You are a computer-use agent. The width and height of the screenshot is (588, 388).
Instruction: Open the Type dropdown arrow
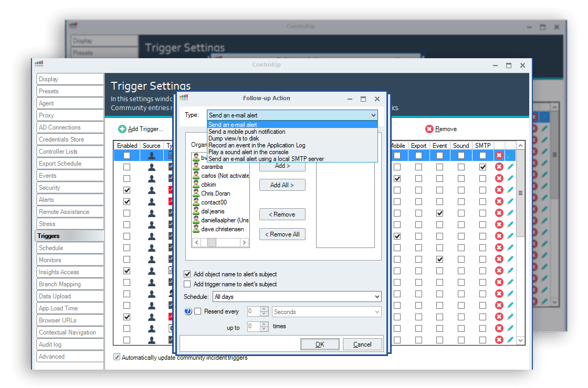click(373, 115)
